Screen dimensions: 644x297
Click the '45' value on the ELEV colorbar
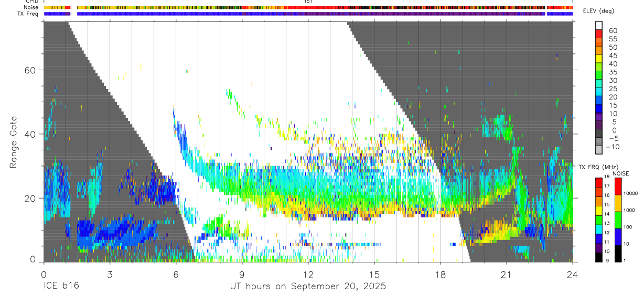click(612, 56)
